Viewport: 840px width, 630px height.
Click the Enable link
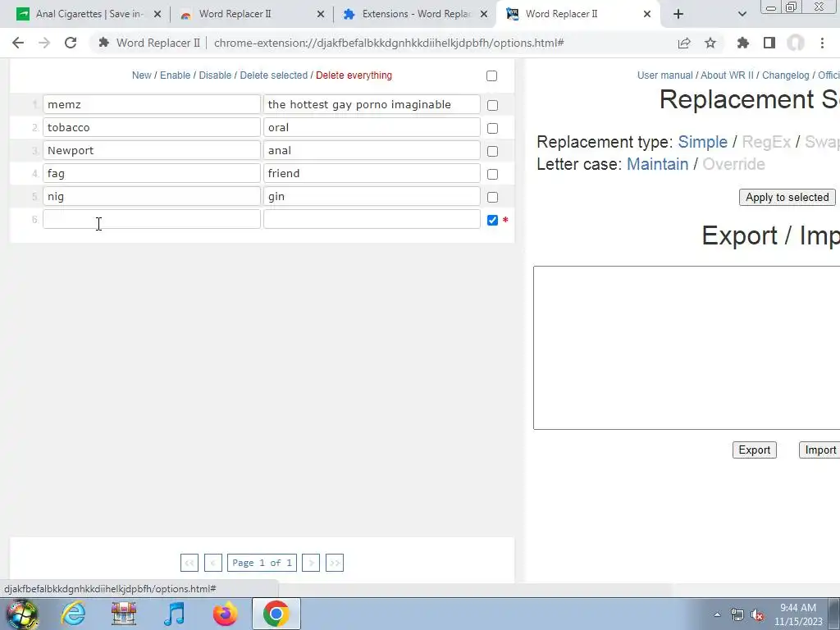[176, 75]
